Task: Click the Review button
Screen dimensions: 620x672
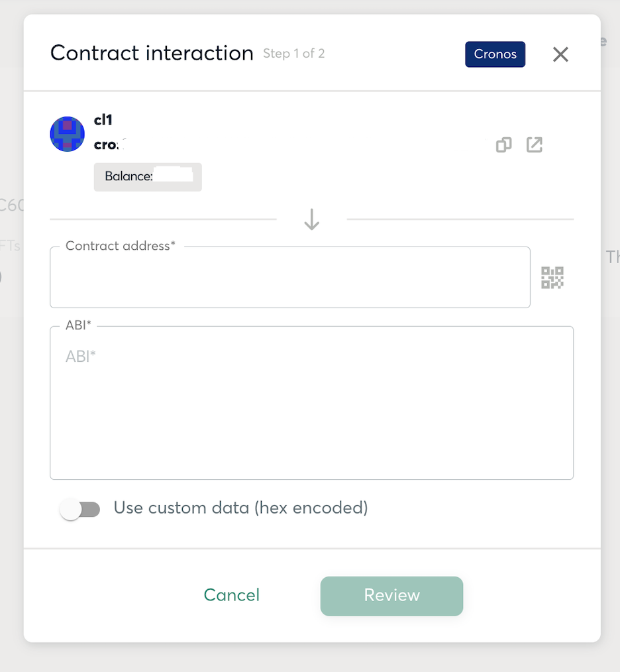Action: pos(391,595)
